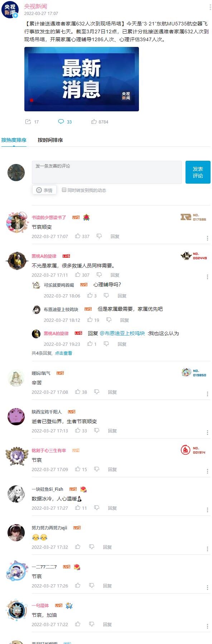Viewport: 212px width, 644px height.
Task: Select 按热度排序 tab
Action: [x=14, y=140]
